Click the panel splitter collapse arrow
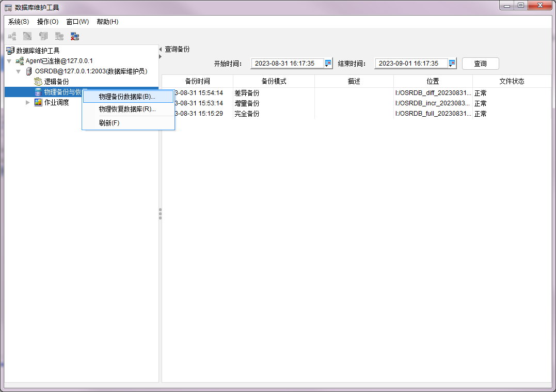Screen dimensions: 556x392 click(x=160, y=50)
